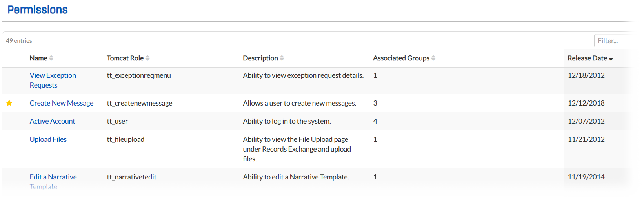Image resolution: width=644 pixels, height=199 pixels.
Task: Click the group count 4 for Active Account
Action: tap(375, 121)
